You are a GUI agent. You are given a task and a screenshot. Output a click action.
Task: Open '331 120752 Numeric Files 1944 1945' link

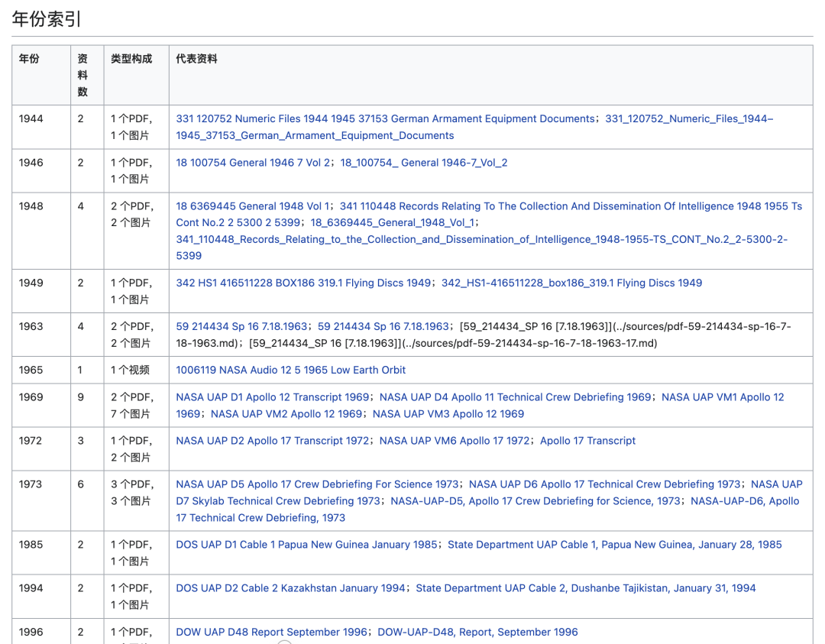[385, 119]
